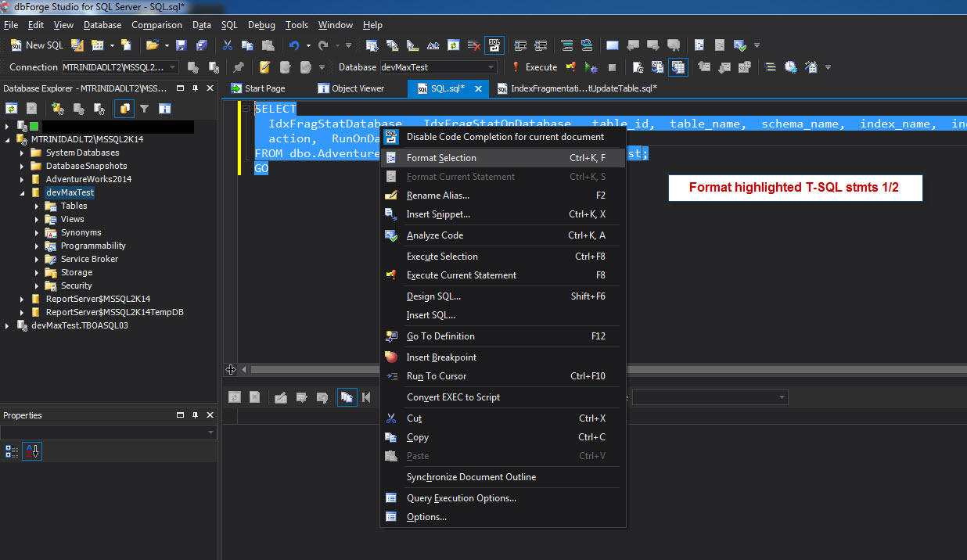The height and width of the screenshot is (560, 967).
Task: Select devMaxTest.TBOASQL03 connection in tree
Action: [79, 325]
